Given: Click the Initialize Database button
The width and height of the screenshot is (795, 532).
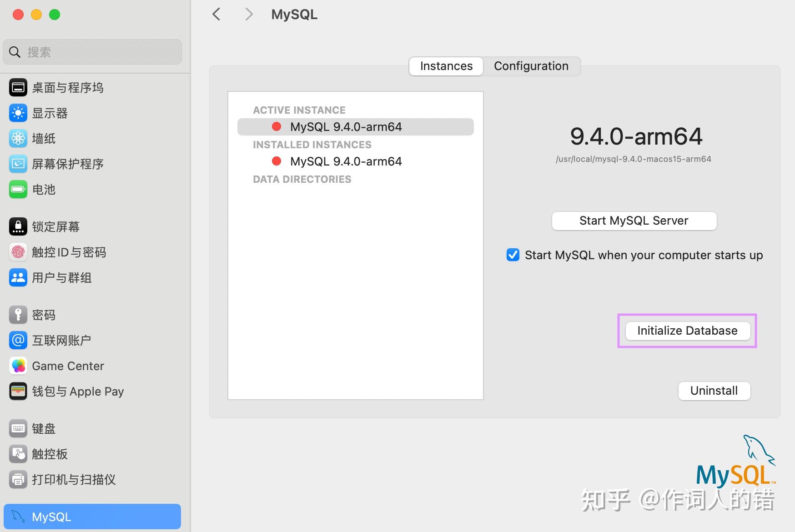Looking at the screenshot, I should click(x=687, y=331).
